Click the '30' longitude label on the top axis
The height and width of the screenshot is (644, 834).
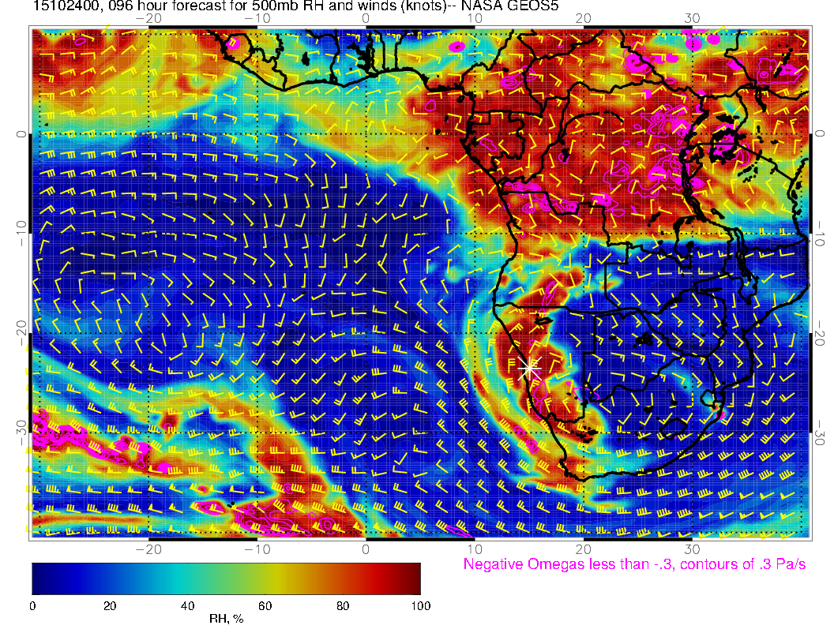tap(693, 18)
